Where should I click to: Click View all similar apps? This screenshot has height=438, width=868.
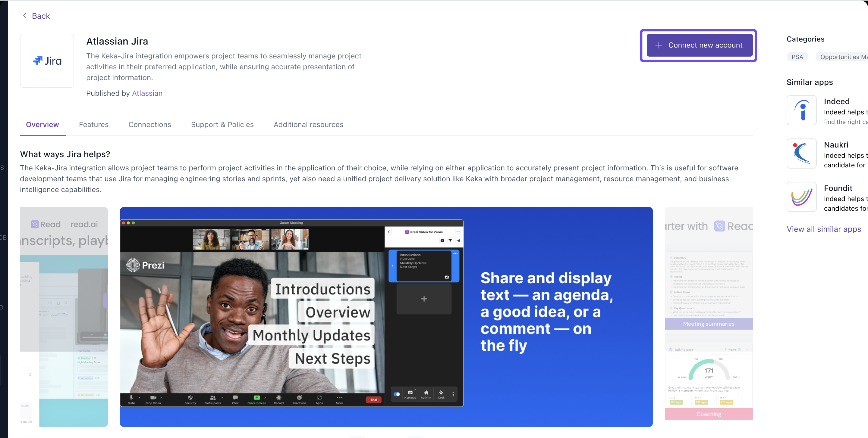coord(823,229)
